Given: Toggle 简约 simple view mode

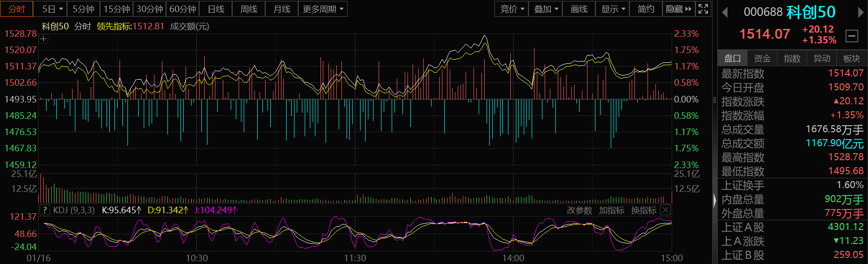Looking at the screenshot, I should click(646, 9).
